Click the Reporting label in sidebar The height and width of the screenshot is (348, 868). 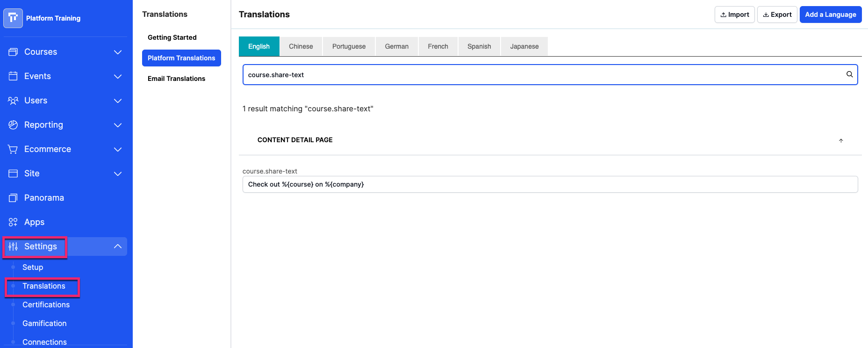[43, 125]
